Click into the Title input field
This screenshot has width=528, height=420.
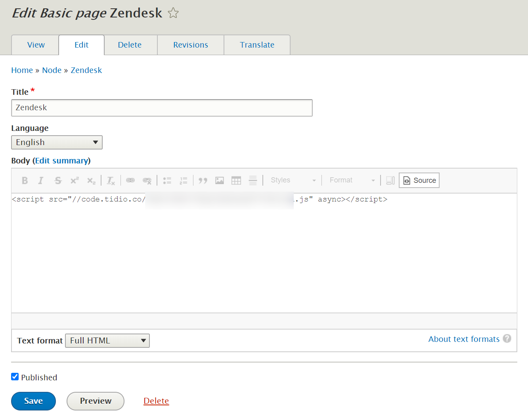click(162, 108)
